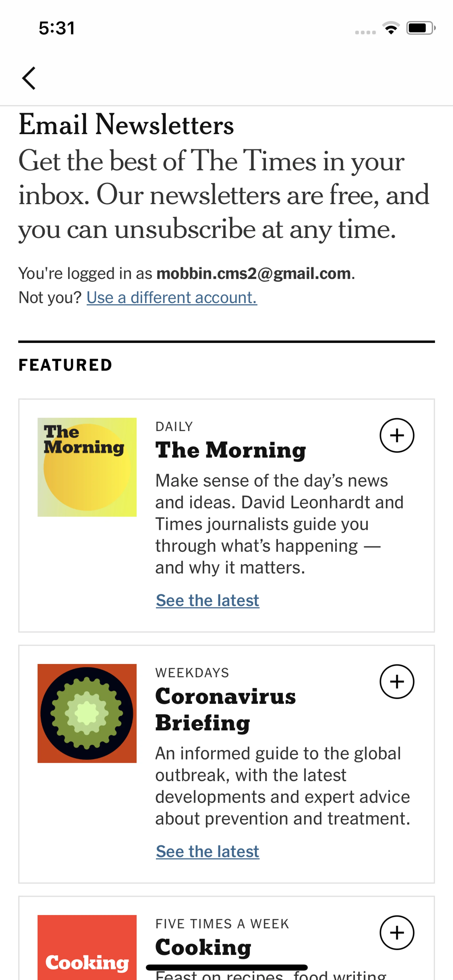This screenshot has height=980, width=453.
Task: Open See the latest under Coronavirus Briefing
Action: [207, 852]
